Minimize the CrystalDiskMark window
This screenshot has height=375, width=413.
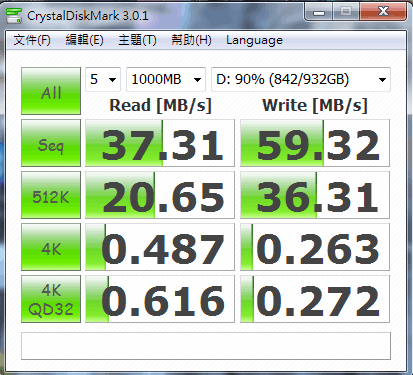click(x=319, y=12)
